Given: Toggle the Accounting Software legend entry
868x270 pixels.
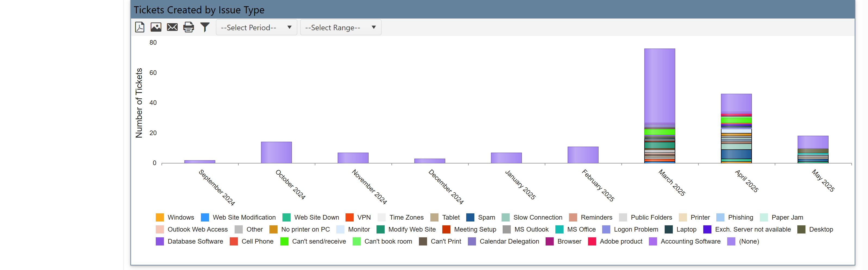Looking at the screenshot, I should 690,241.
